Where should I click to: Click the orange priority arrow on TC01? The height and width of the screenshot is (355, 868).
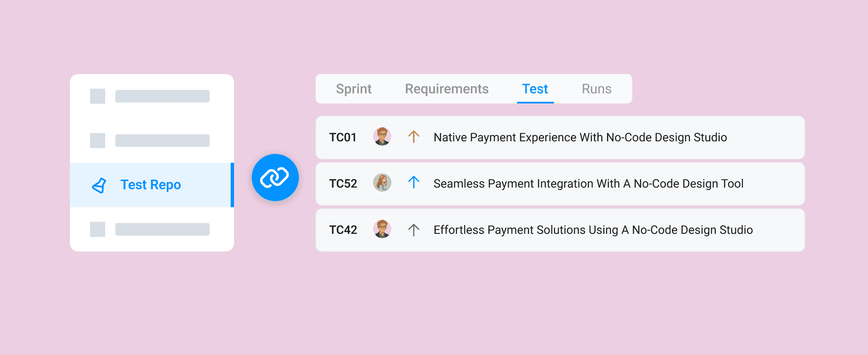(x=413, y=137)
